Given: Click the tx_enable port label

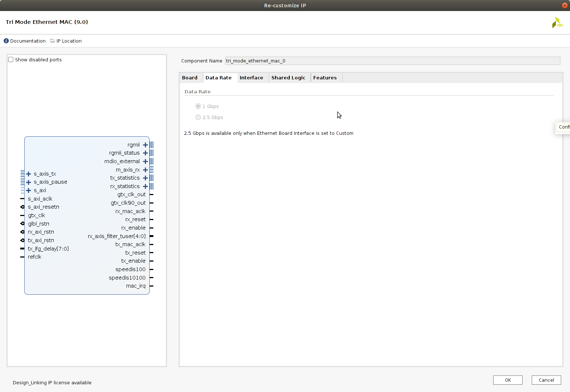Looking at the screenshot, I should pyautogui.click(x=133, y=261).
